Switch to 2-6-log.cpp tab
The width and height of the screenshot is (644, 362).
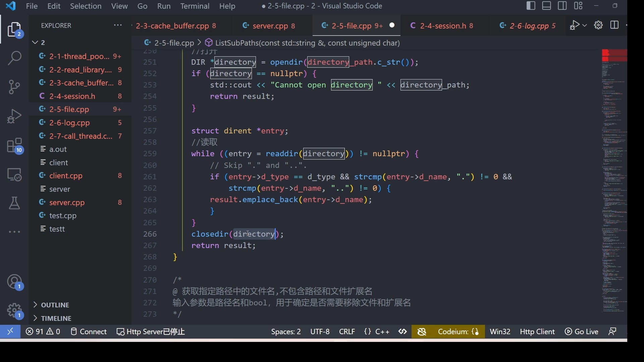[x=528, y=26]
